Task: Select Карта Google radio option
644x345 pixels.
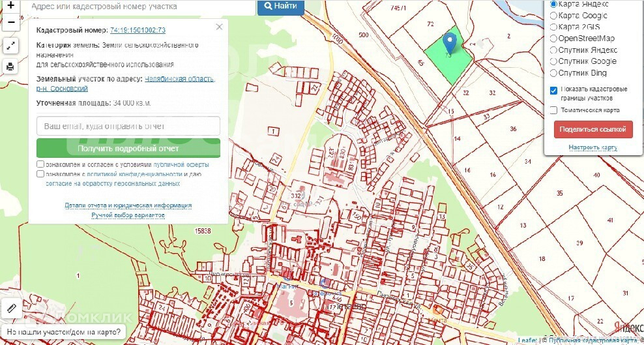Action: coord(553,16)
